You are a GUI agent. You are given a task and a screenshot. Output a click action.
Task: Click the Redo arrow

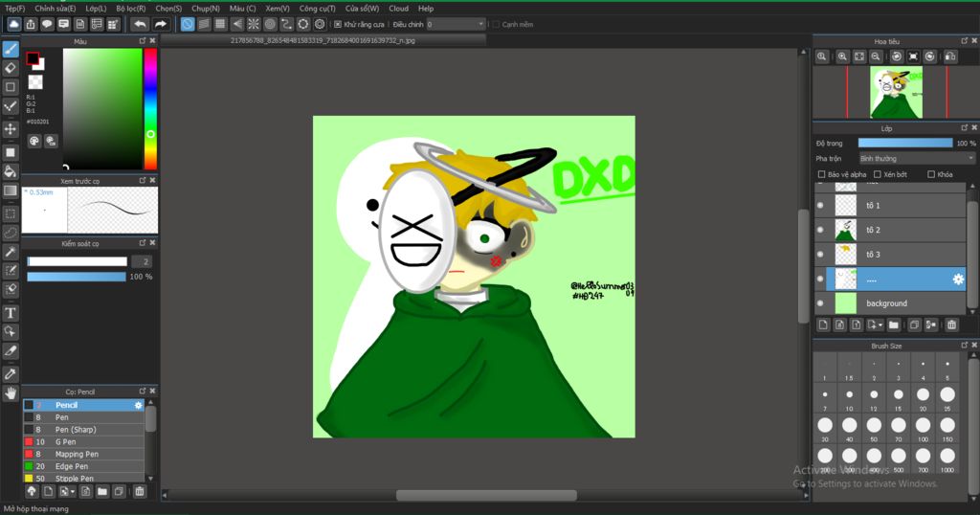pos(161,24)
